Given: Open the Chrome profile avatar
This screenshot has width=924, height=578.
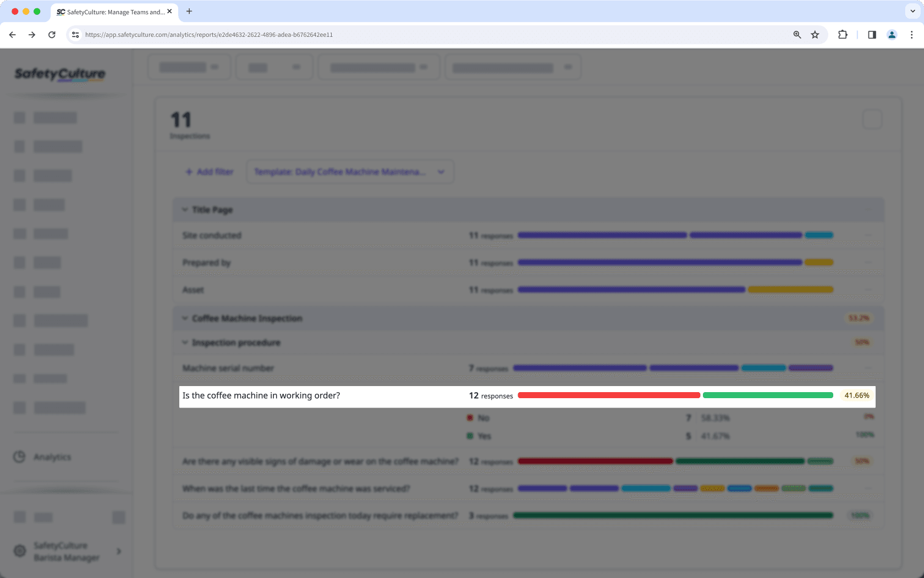Looking at the screenshot, I should tap(892, 35).
